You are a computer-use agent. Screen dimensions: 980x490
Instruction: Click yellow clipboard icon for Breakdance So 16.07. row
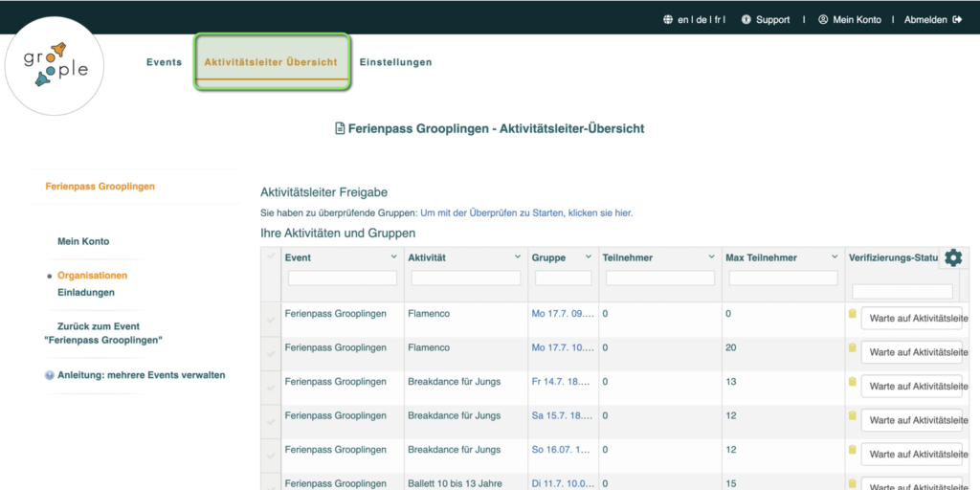point(852,450)
